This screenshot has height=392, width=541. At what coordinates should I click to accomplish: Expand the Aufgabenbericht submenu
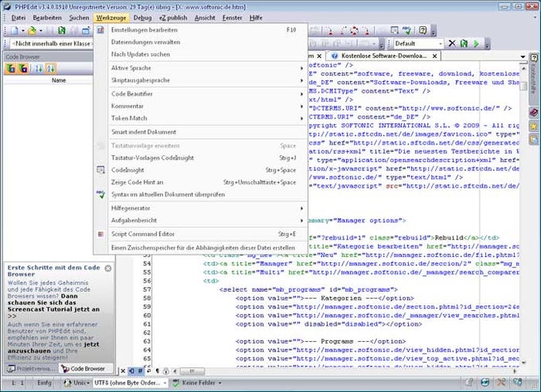(x=200, y=220)
